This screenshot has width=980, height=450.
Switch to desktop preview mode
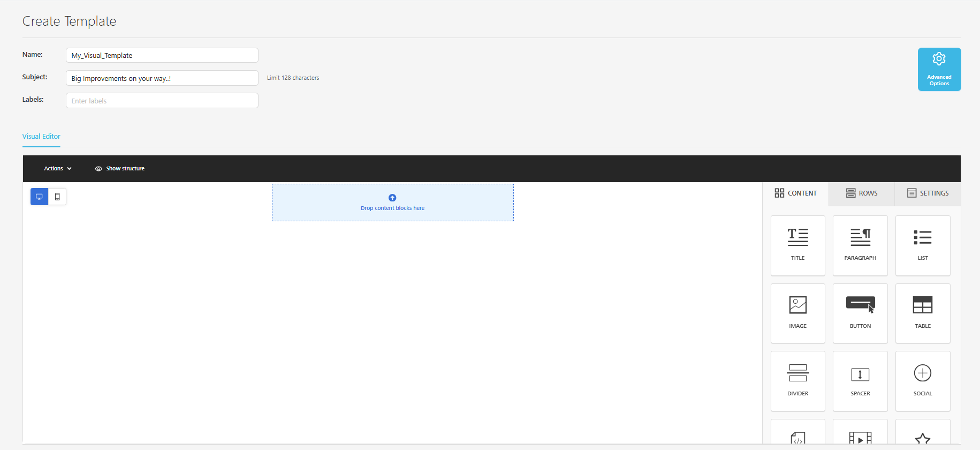(x=39, y=197)
